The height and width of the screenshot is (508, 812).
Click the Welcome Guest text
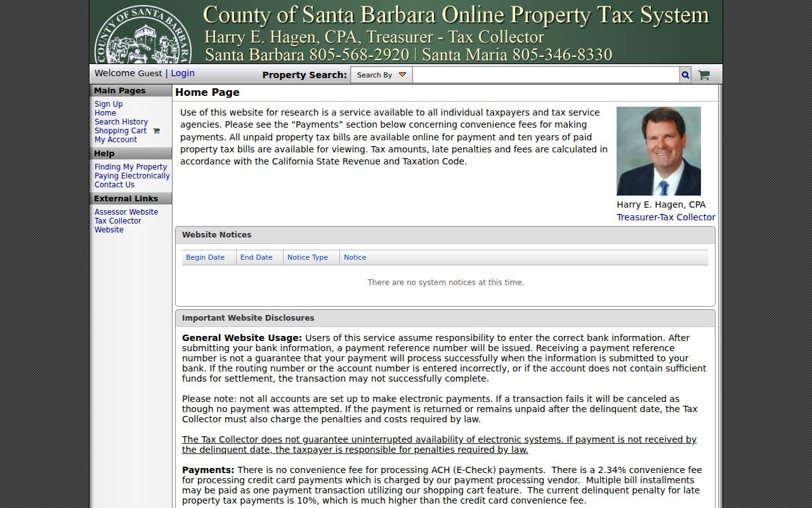(x=128, y=73)
